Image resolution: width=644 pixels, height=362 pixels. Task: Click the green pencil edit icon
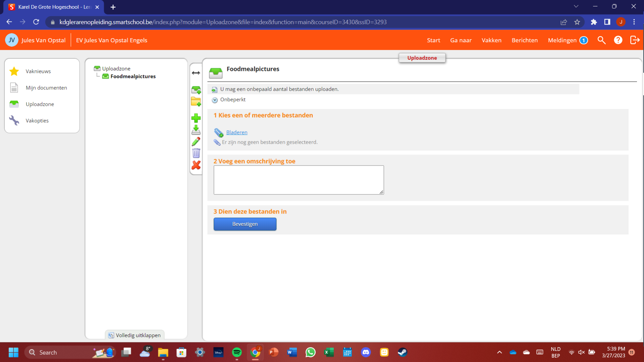click(x=196, y=141)
